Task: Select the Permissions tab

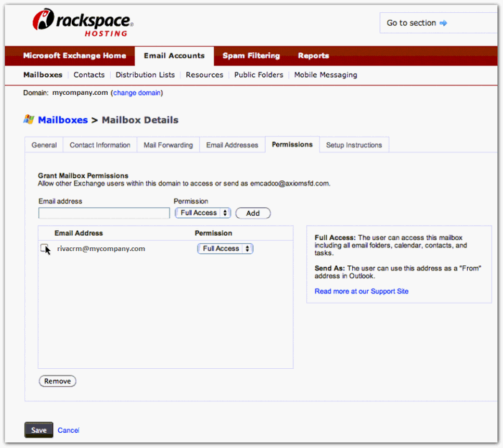Action: [x=292, y=145]
